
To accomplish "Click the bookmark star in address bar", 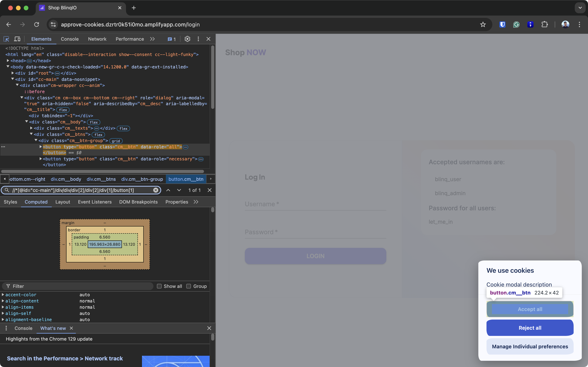I will click(483, 24).
